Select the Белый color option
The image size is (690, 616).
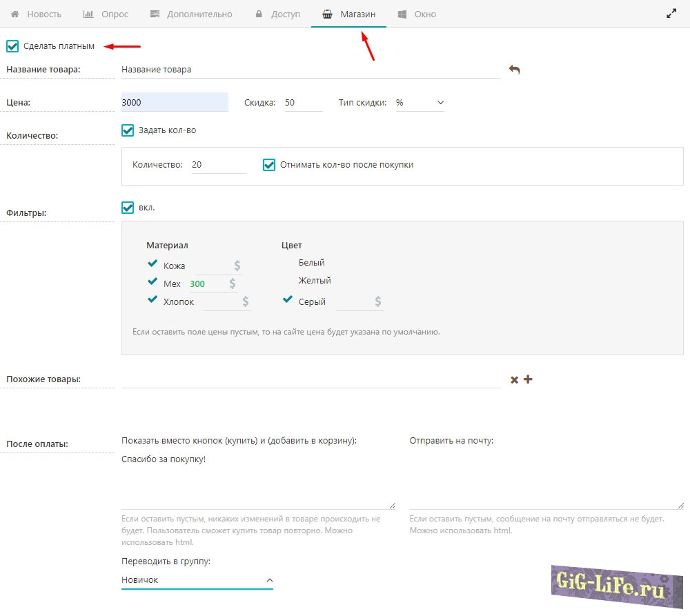pyautogui.click(x=311, y=263)
